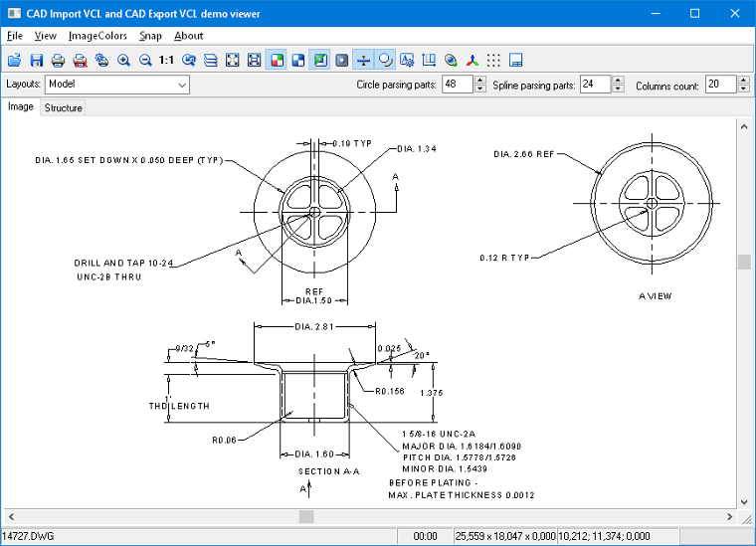
Task: Decrease Spline parsing parts with down arrow
Action: coord(618,90)
